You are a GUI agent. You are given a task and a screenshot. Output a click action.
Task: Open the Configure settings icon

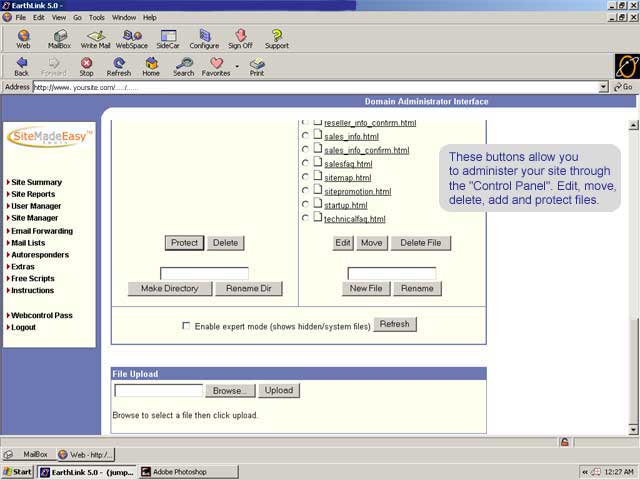click(x=204, y=38)
